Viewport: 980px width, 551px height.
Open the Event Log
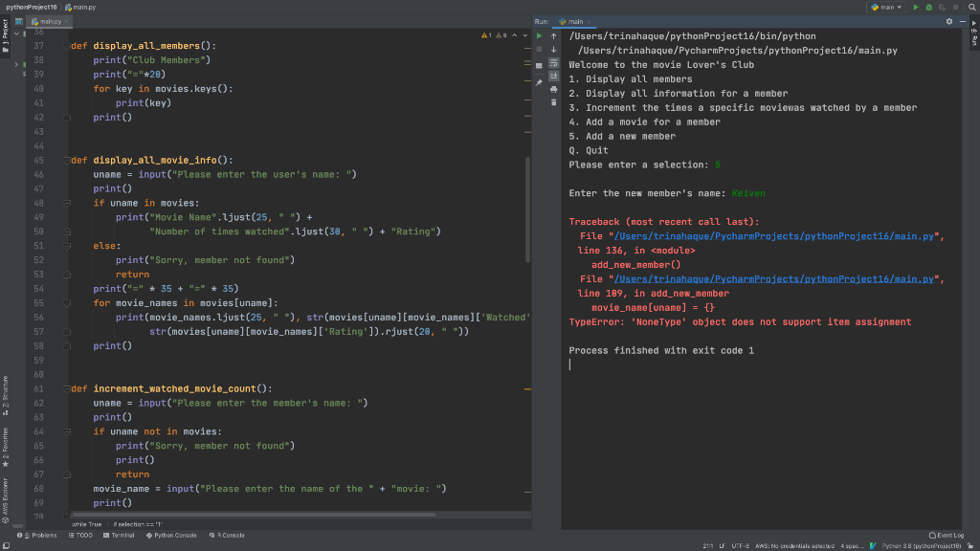point(947,536)
